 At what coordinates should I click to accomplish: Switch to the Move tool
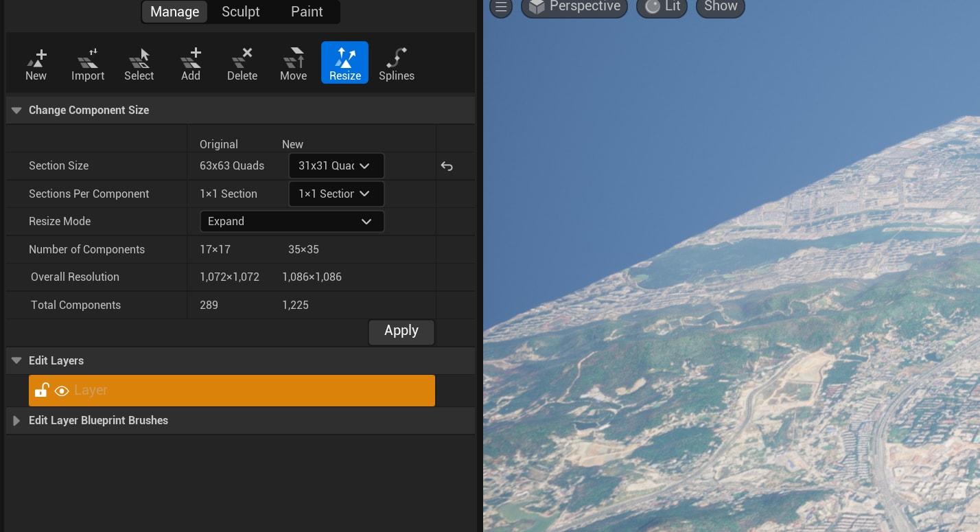pos(294,65)
